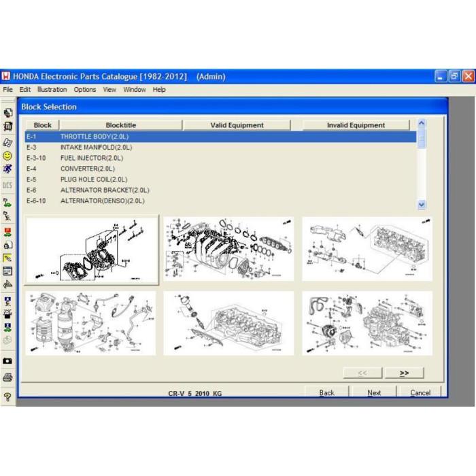Open the View menu
Screen dimensions: 476x476
point(109,90)
